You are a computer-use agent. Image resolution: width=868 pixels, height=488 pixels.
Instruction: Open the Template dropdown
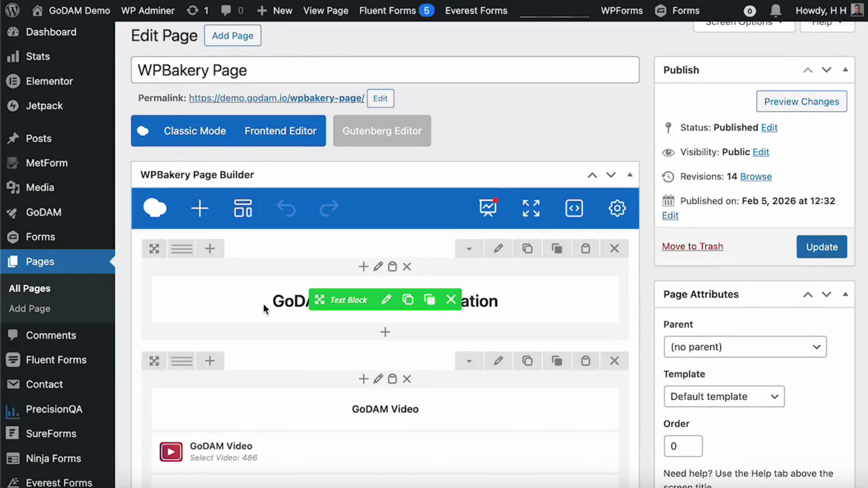tap(724, 396)
